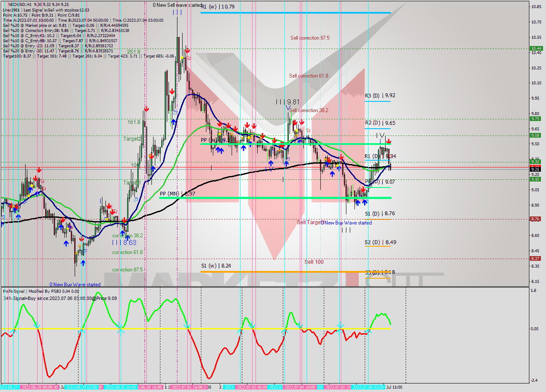This screenshot has height=392, width=546.
Task: Click the '| | | 9.81' swing-high label
Action: click(288, 102)
